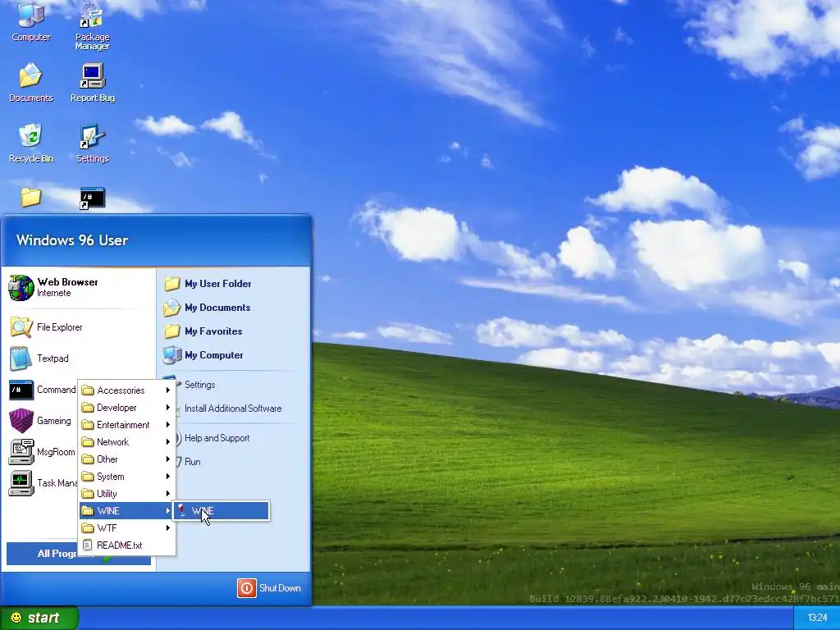Screen dimensions: 840x630
Task: Launch Web Browser Internete
Action: [78, 287]
